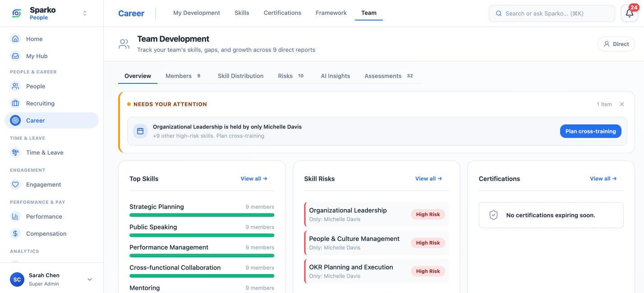The width and height of the screenshot is (644, 293).
Task: Open the Certifications top tab
Action: 282,13
